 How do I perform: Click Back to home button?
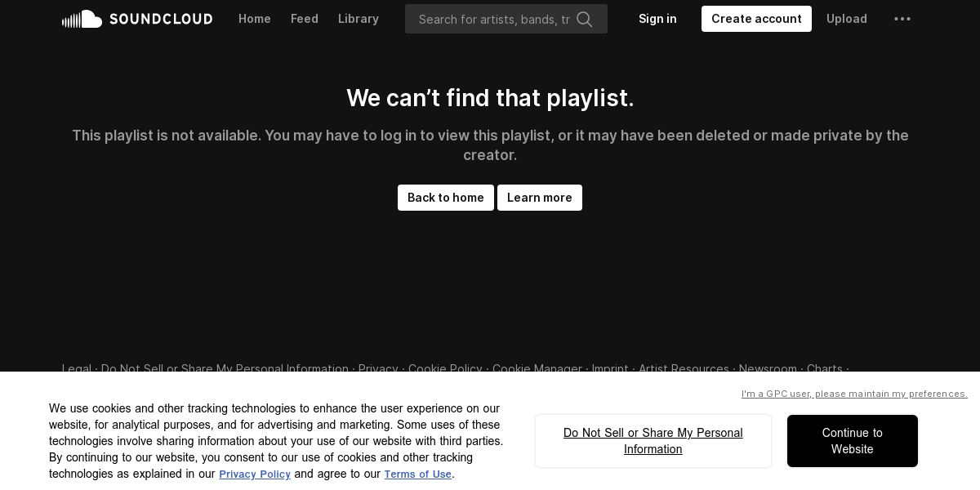click(x=446, y=198)
